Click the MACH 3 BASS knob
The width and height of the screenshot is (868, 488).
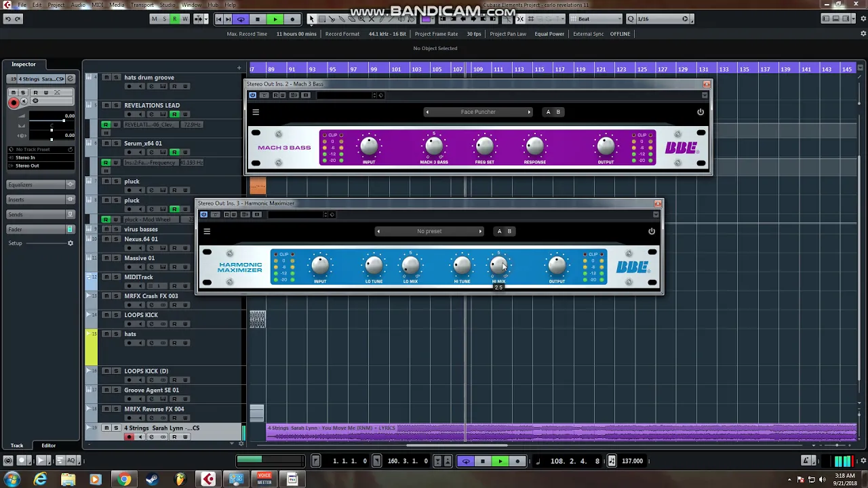tap(434, 146)
